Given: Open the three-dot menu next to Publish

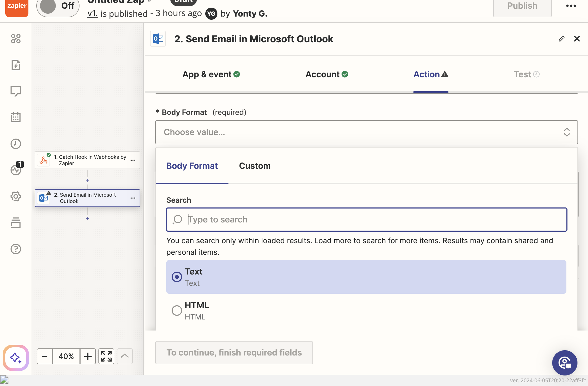Looking at the screenshot, I should [571, 6].
